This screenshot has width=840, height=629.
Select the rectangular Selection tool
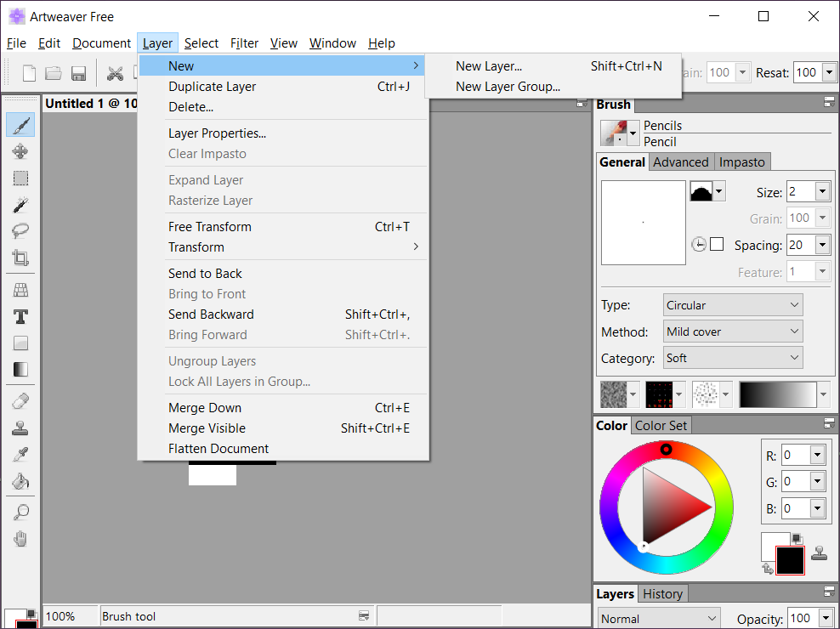20,178
